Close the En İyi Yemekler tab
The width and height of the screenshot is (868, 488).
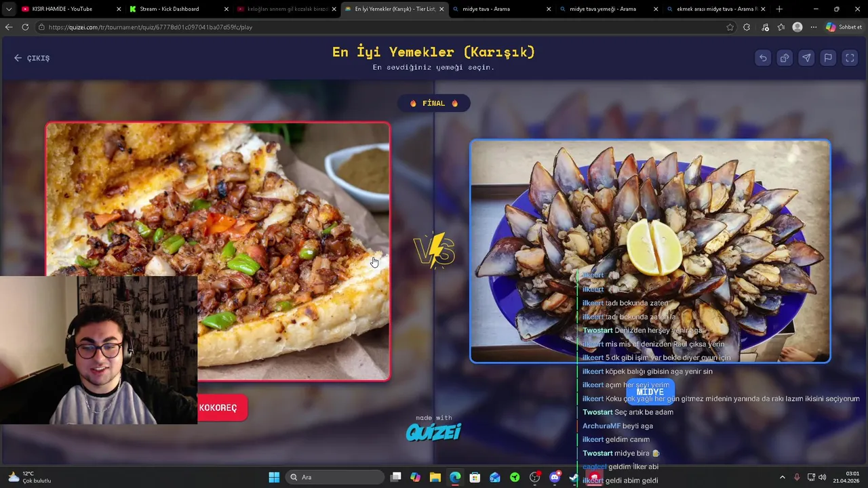click(441, 9)
